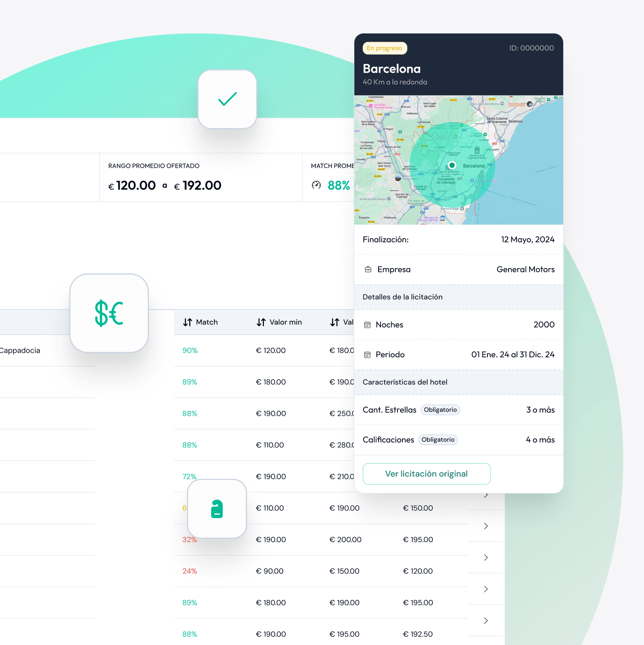Click the green location pin on Barcelona map
Image resolution: width=644 pixels, height=645 pixels.
[x=452, y=165]
